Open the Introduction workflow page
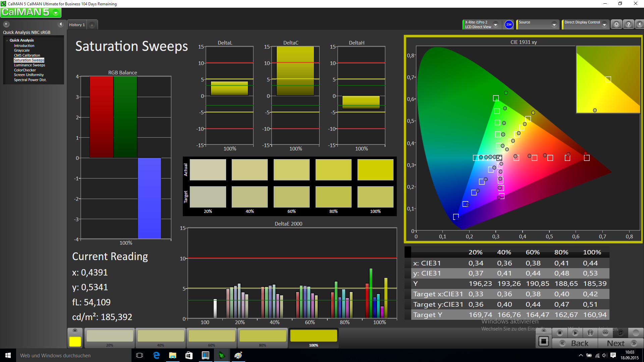This screenshot has height=362, width=644. tap(24, 46)
